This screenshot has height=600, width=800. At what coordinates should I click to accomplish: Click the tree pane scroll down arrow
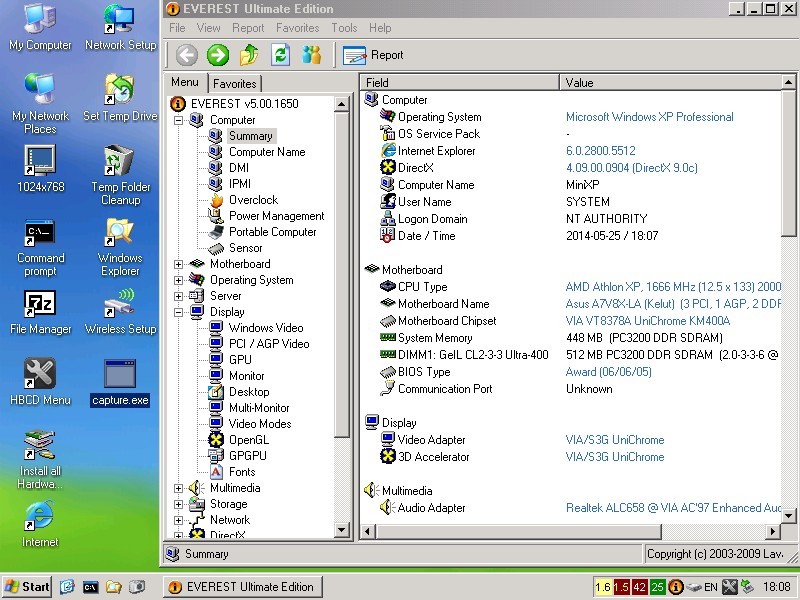point(341,530)
